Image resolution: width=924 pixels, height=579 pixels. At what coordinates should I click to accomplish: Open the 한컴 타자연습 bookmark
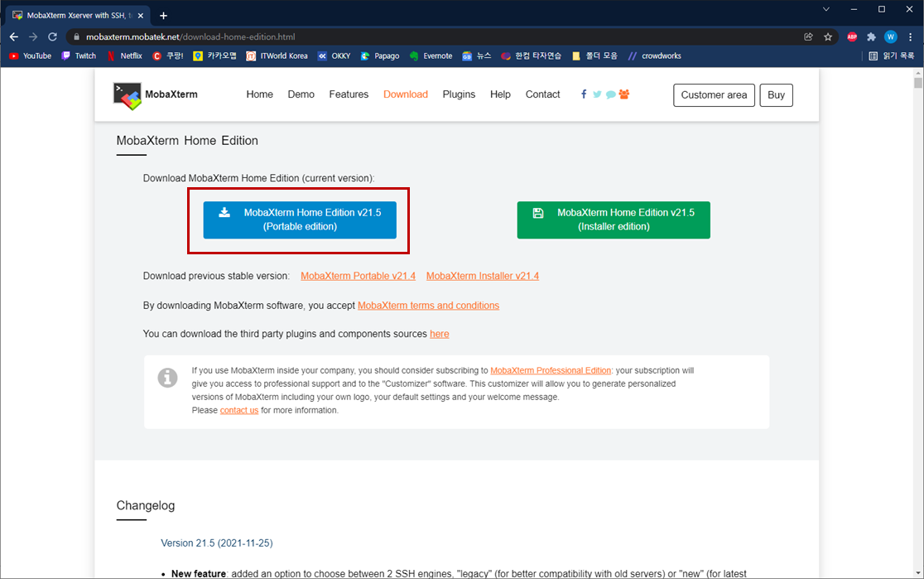531,56
